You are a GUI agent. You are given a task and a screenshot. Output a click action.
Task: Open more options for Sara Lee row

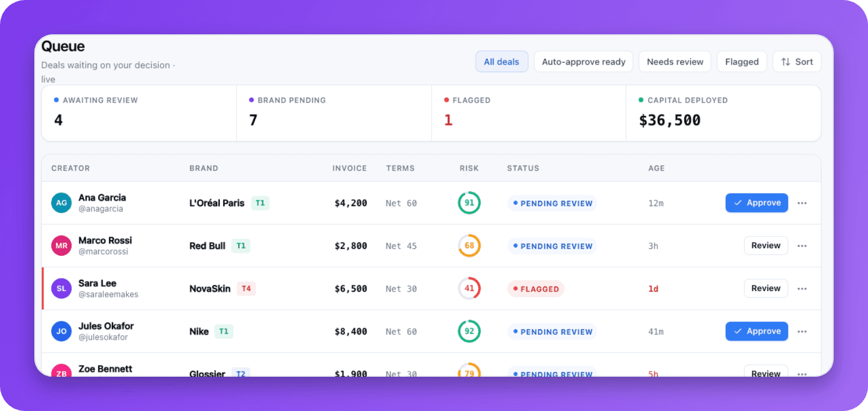point(802,289)
